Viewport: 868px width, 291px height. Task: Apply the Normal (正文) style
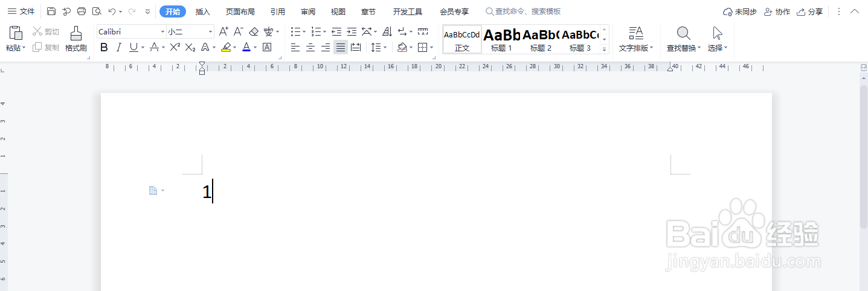tap(462, 39)
